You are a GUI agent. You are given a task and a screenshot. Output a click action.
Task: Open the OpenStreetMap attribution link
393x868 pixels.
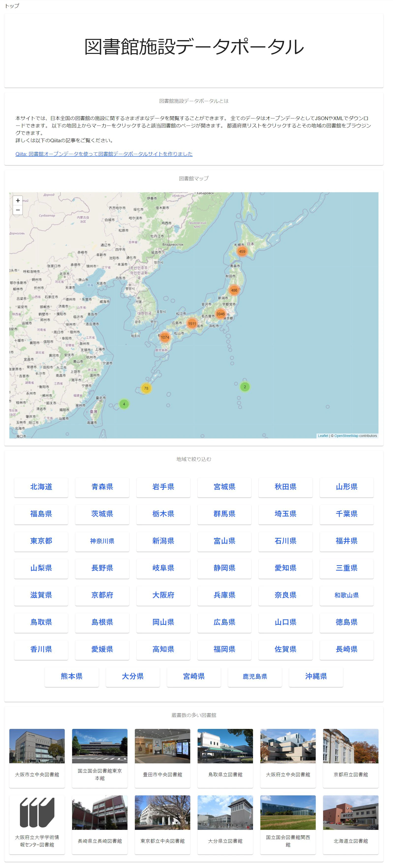(346, 436)
